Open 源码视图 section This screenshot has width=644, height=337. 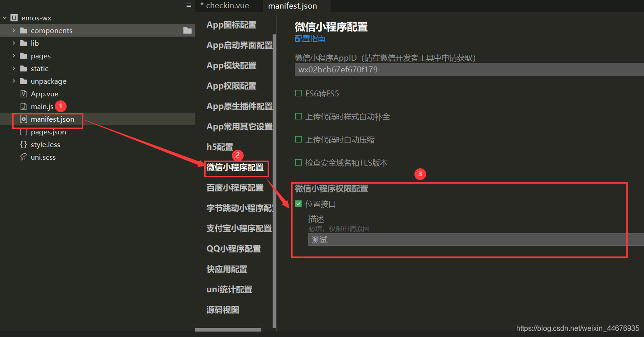[x=223, y=310]
